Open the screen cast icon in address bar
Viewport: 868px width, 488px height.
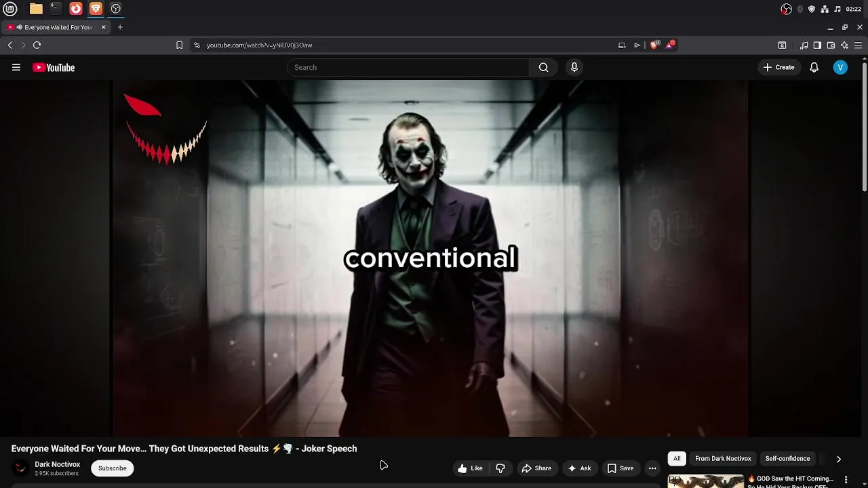tap(622, 45)
